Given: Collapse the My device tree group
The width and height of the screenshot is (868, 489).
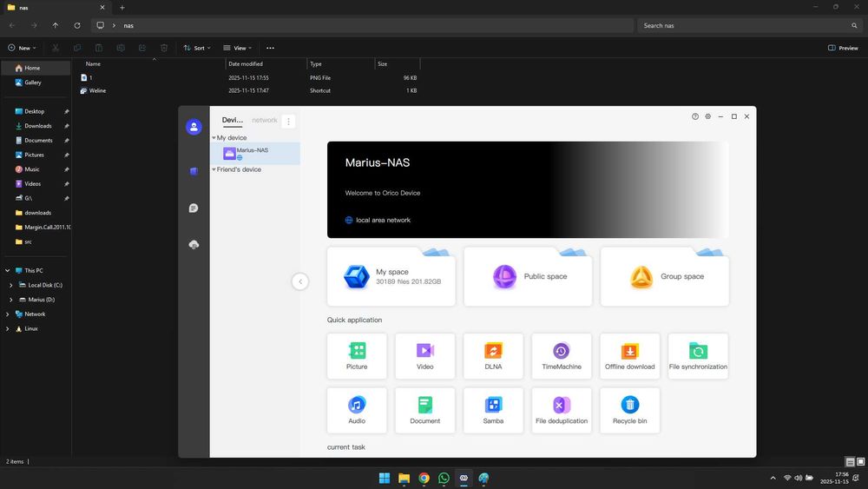Looking at the screenshot, I should pos(214,138).
